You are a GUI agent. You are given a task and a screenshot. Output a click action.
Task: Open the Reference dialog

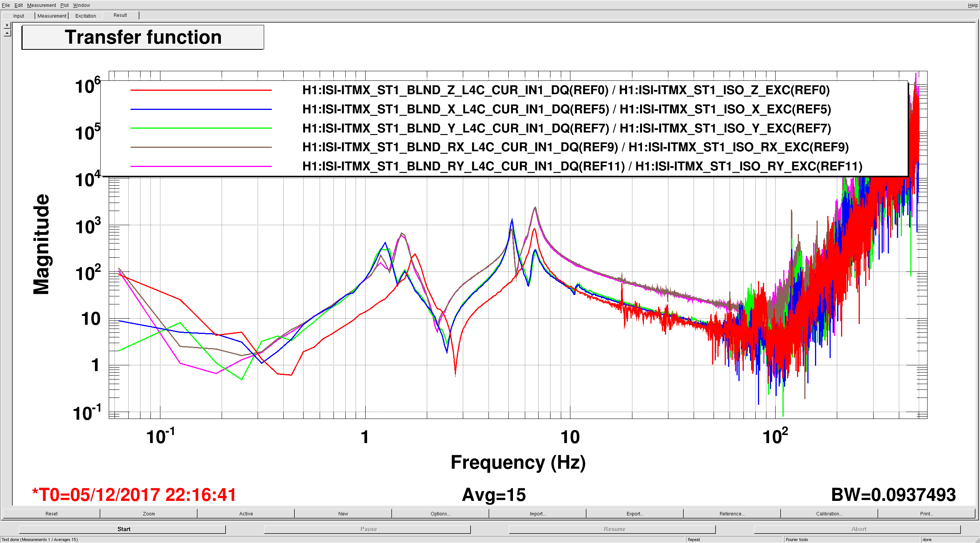coord(732,514)
